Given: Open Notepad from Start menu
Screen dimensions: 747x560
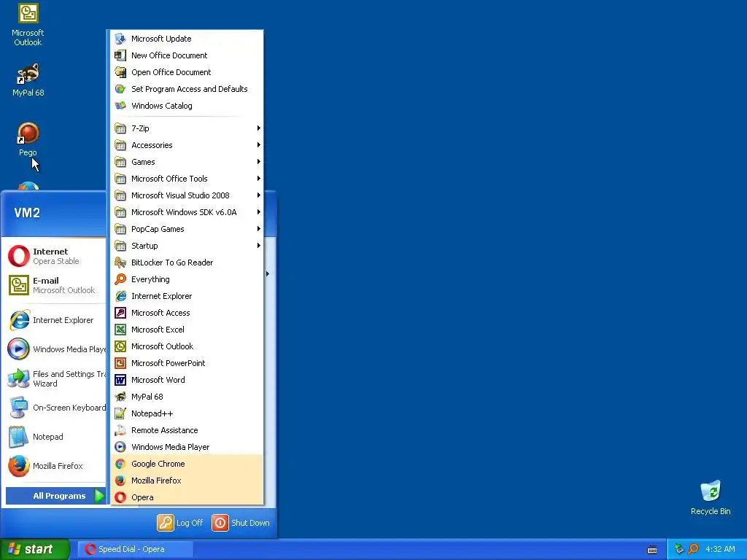Looking at the screenshot, I should pyautogui.click(x=55, y=437).
